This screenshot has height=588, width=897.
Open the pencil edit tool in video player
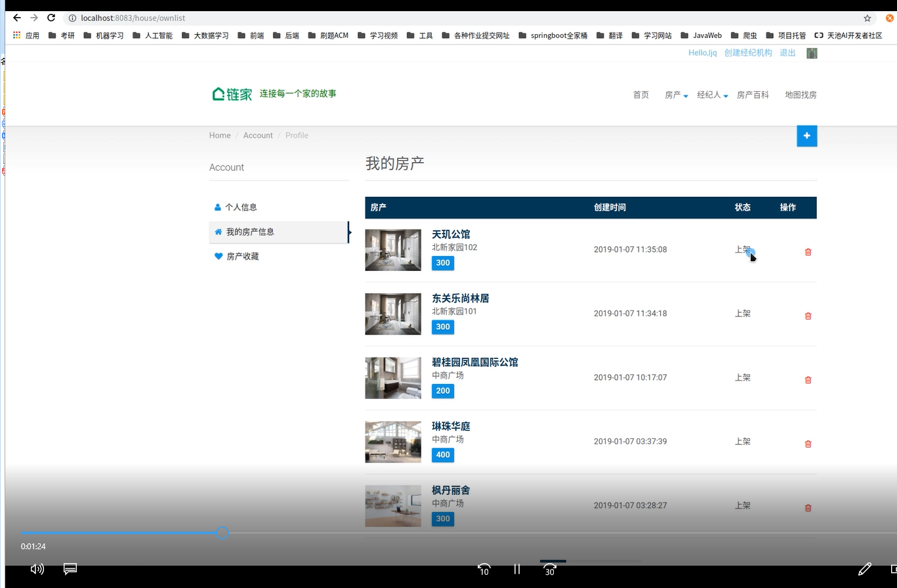pyautogui.click(x=865, y=569)
